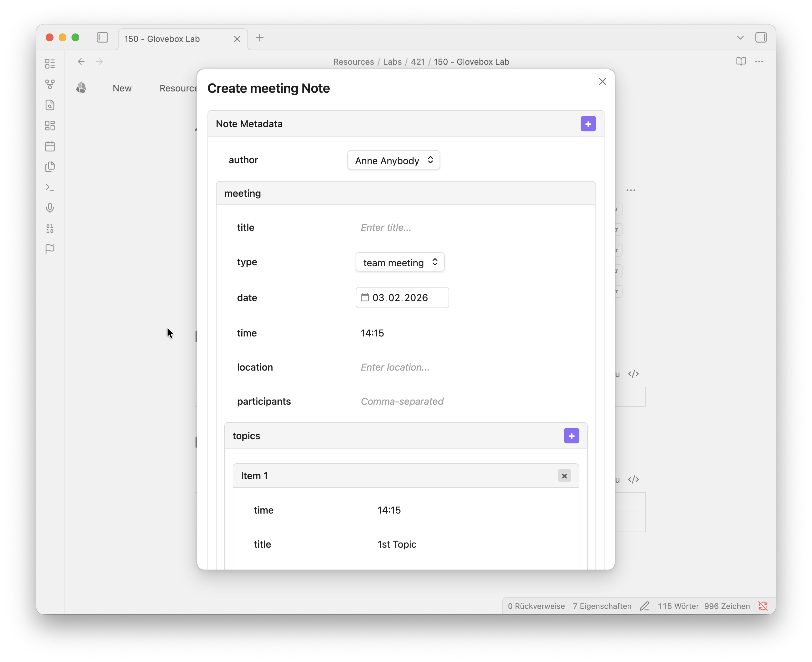Image resolution: width=812 pixels, height=662 pixels.
Task: Toggle edit mode pencil in status bar
Action: tap(644, 606)
